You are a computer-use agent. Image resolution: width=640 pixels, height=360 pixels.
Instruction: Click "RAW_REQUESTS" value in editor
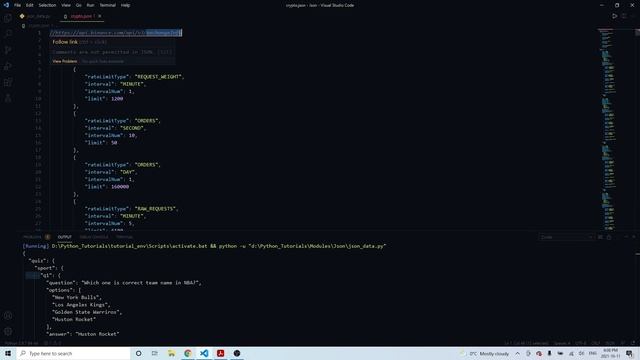pyautogui.click(x=156, y=209)
